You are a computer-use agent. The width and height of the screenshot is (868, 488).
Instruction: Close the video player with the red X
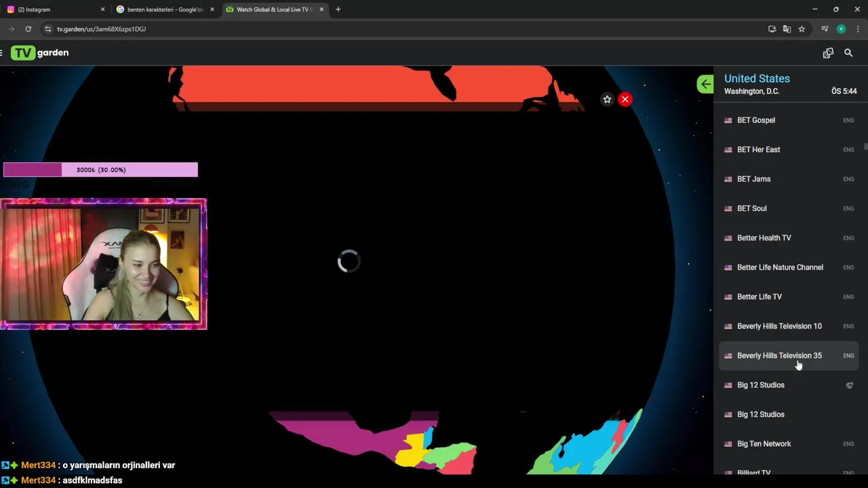pyautogui.click(x=625, y=100)
